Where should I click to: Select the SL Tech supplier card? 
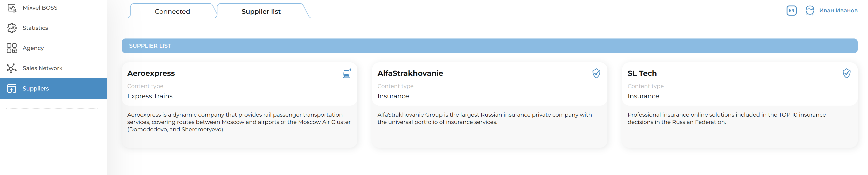click(739, 104)
